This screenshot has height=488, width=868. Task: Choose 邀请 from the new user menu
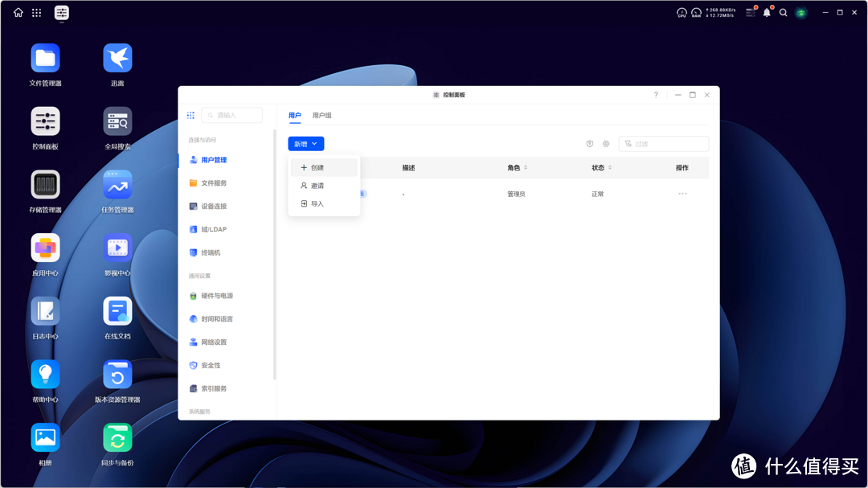pyautogui.click(x=316, y=185)
